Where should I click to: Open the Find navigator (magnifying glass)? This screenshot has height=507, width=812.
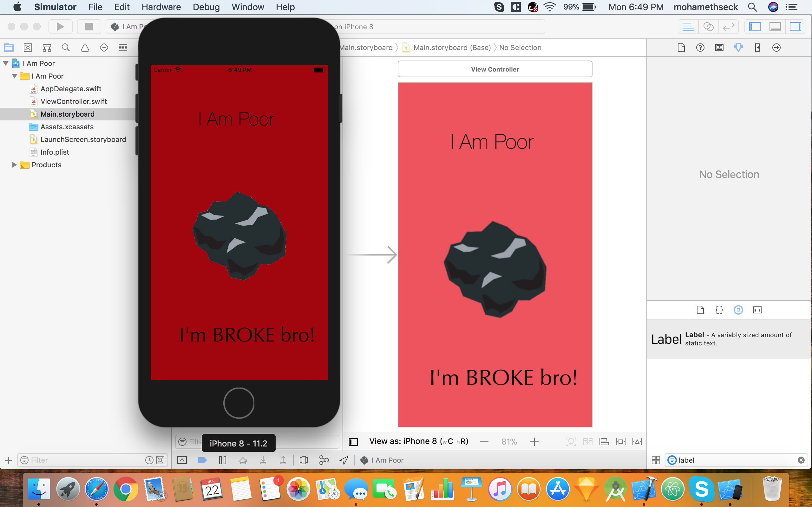click(65, 47)
